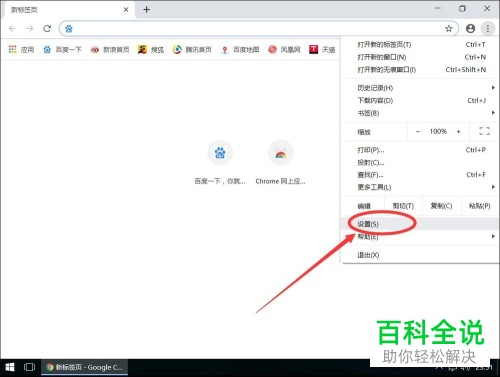Screen dimensions: 500x377
Task: Expand the Help (E) submenu
Action: click(420, 236)
